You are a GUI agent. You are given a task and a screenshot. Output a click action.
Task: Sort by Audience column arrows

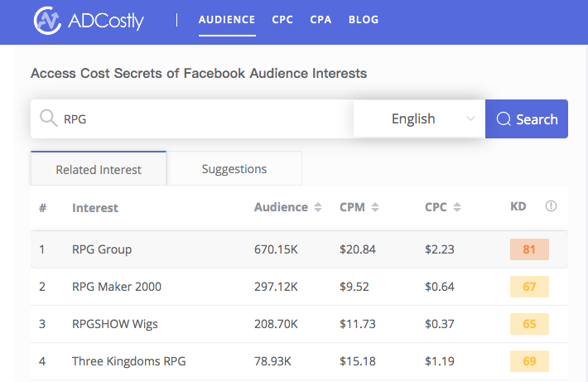point(318,207)
